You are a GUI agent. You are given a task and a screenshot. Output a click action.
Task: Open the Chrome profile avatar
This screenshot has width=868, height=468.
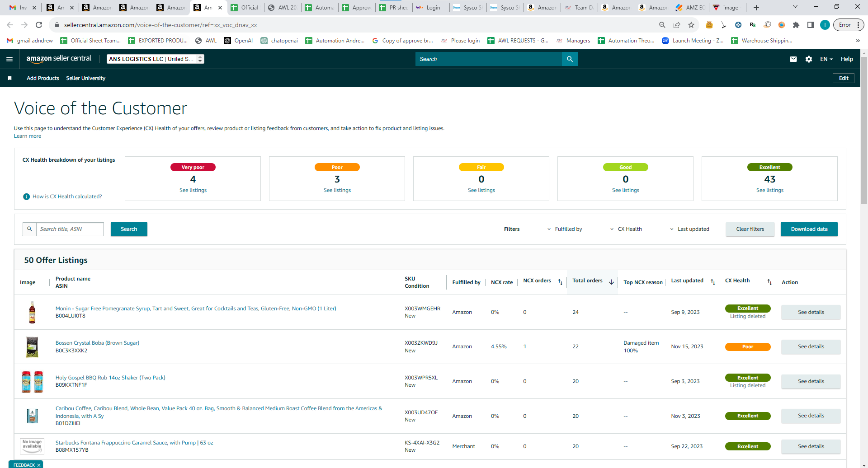[825, 25]
